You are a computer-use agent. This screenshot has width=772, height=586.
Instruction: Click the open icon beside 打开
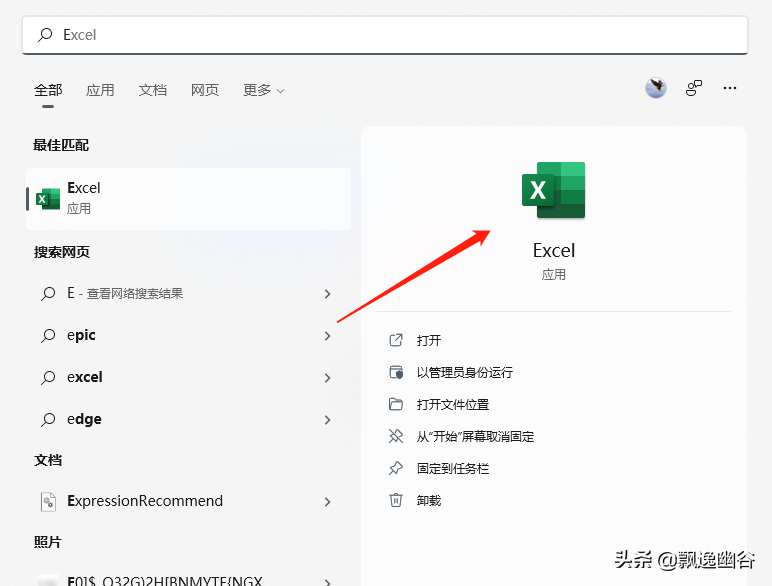pos(396,340)
